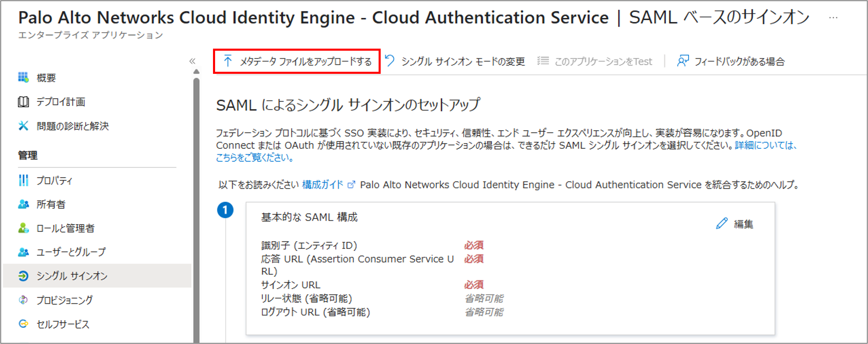
Task: Click the 概要 grid icon
Action: (23, 77)
